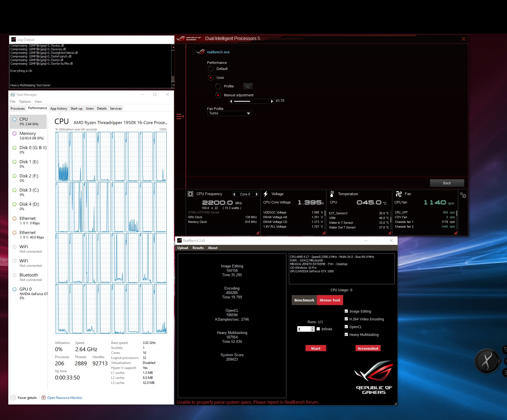Viewport: 507px width, 420px height.
Task: Open the Fan Profile Turbo dropdown
Action: pos(229,113)
